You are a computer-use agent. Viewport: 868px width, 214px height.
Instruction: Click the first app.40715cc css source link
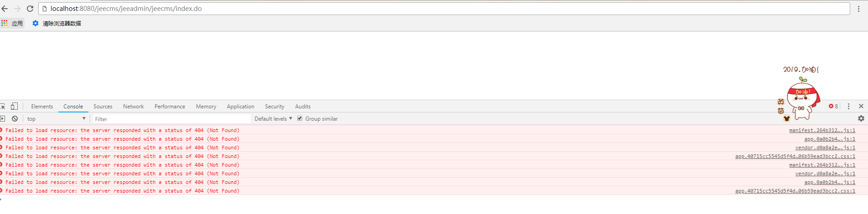point(795,156)
